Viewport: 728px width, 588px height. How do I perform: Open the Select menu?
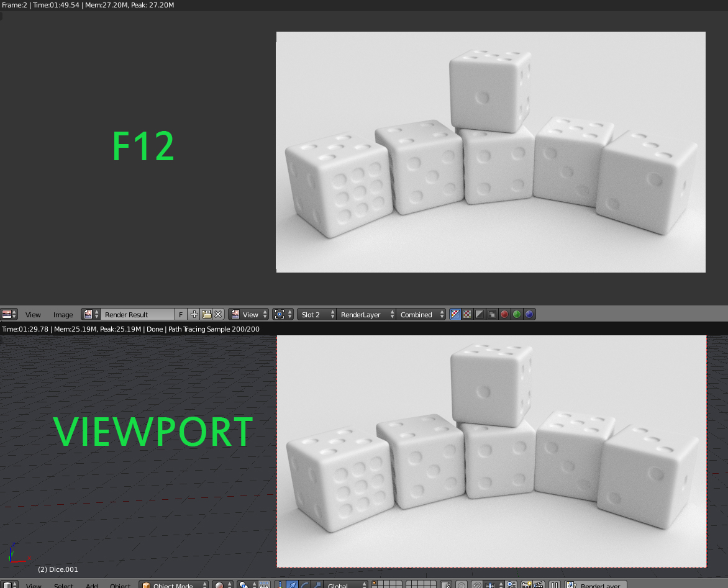[63, 586]
